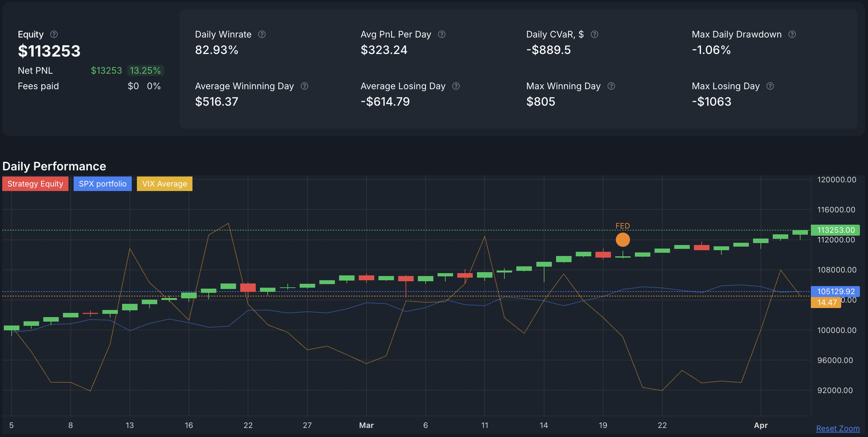Open the Max Daily Drawdown info icon
This screenshot has height=437, width=868.
[x=792, y=34]
